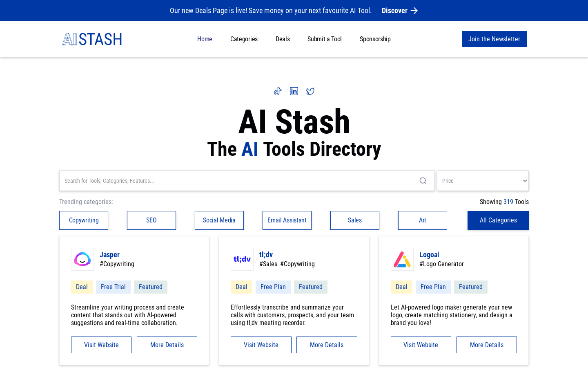
Task: Visit Website for Jasper
Action: pyautogui.click(x=101, y=345)
